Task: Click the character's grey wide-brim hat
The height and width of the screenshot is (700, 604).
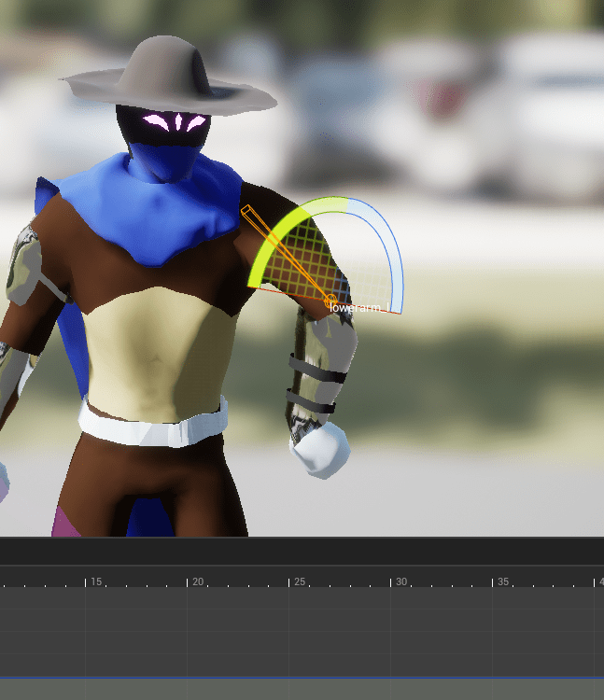Action: [x=168, y=75]
